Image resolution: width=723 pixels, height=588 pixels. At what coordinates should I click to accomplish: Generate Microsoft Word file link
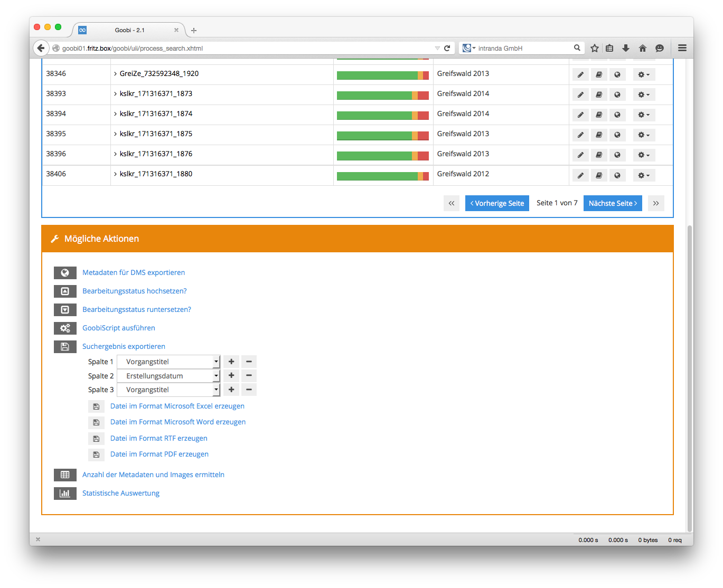click(x=178, y=422)
